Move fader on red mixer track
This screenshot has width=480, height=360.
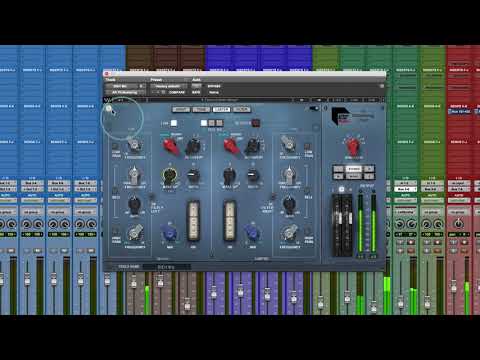[454, 286]
